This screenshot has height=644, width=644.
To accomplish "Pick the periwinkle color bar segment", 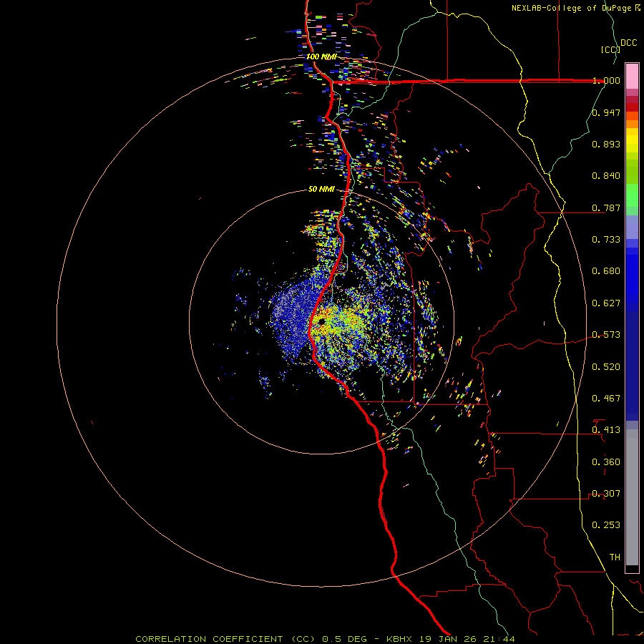I will [632, 227].
